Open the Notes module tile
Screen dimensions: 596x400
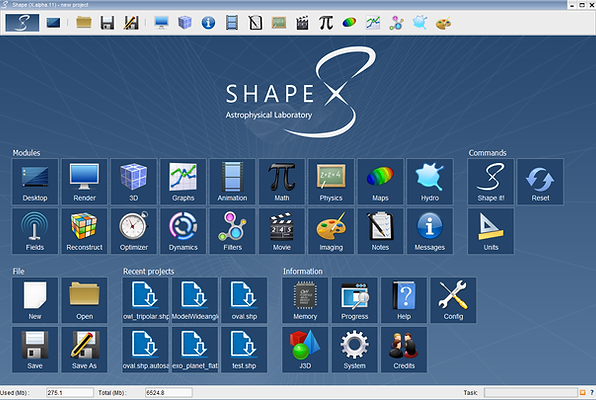(x=380, y=231)
